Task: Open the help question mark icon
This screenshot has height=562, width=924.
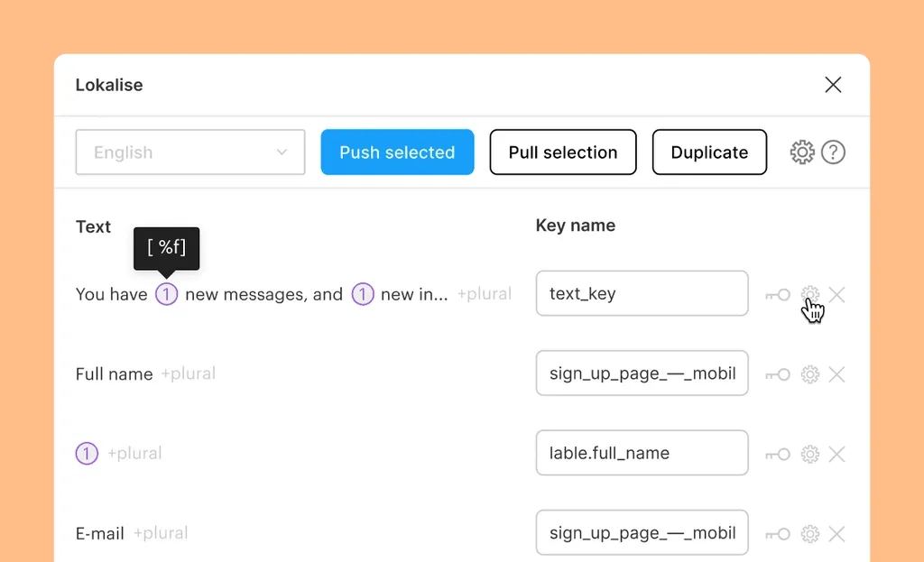Action: pos(833,152)
